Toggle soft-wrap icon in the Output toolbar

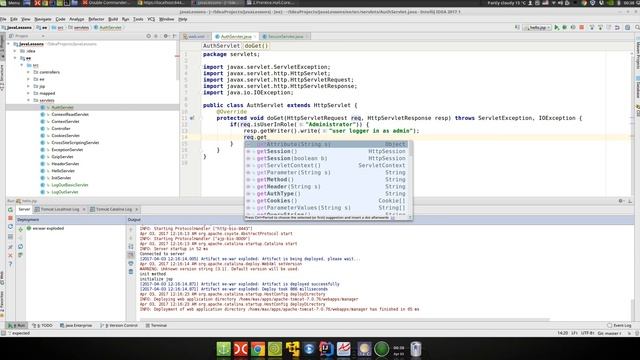pos(131,247)
